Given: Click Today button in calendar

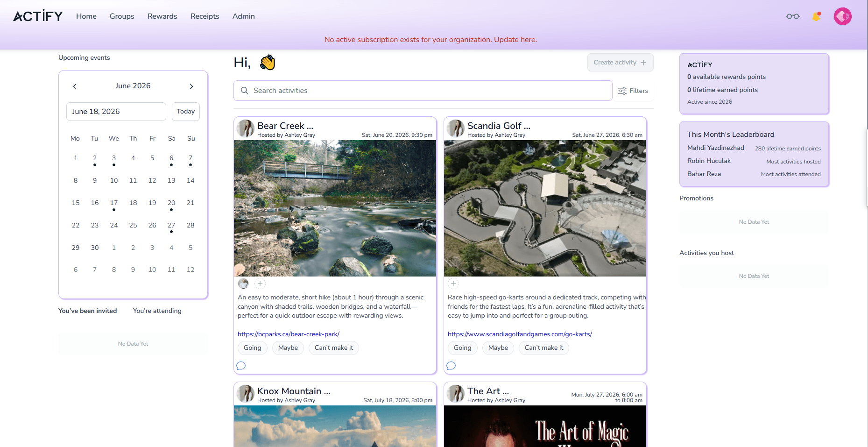Looking at the screenshot, I should [186, 112].
